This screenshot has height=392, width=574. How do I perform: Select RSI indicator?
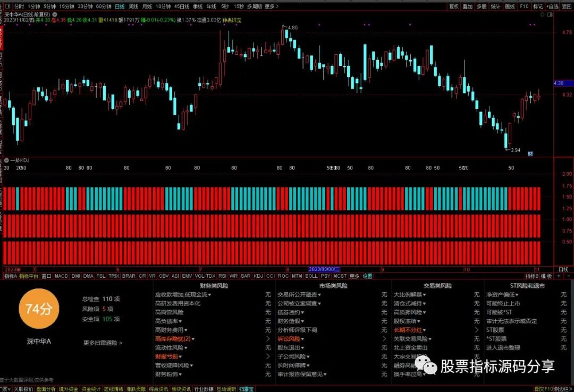pos(222,276)
